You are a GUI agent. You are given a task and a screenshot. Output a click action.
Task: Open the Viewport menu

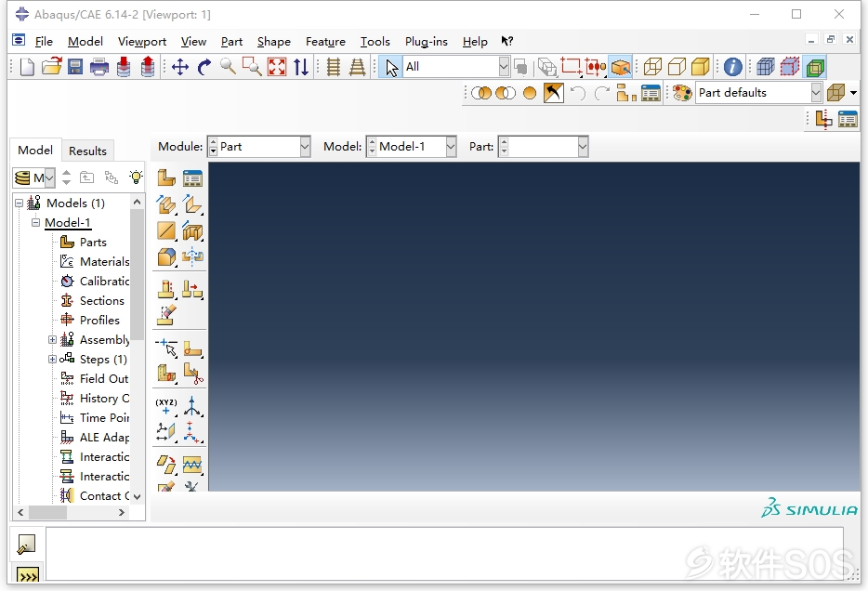[x=141, y=42]
